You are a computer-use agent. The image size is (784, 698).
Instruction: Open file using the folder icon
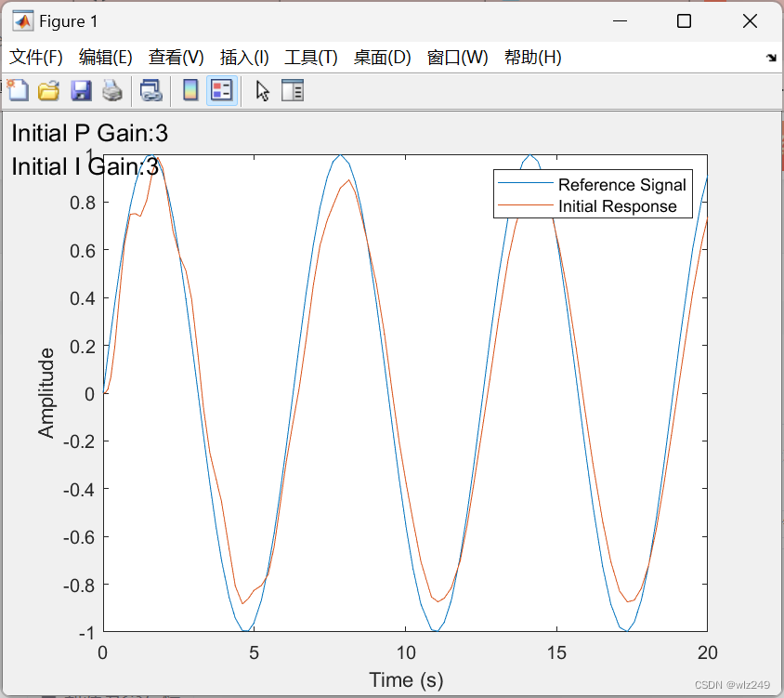pyautogui.click(x=49, y=90)
